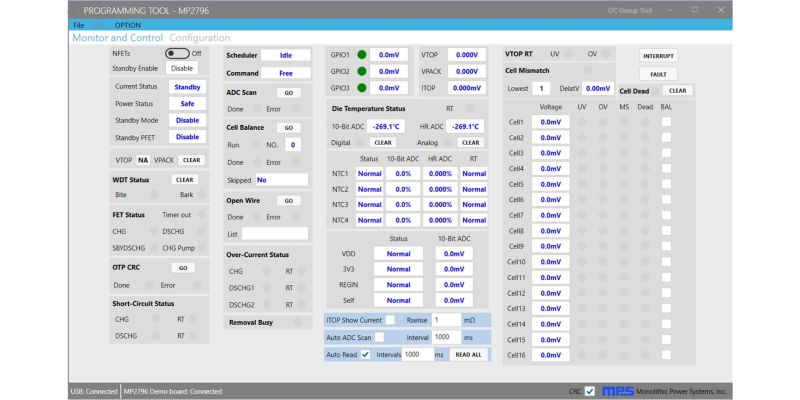Toggle the NFETs switch
The image size is (800, 400).
click(177, 54)
